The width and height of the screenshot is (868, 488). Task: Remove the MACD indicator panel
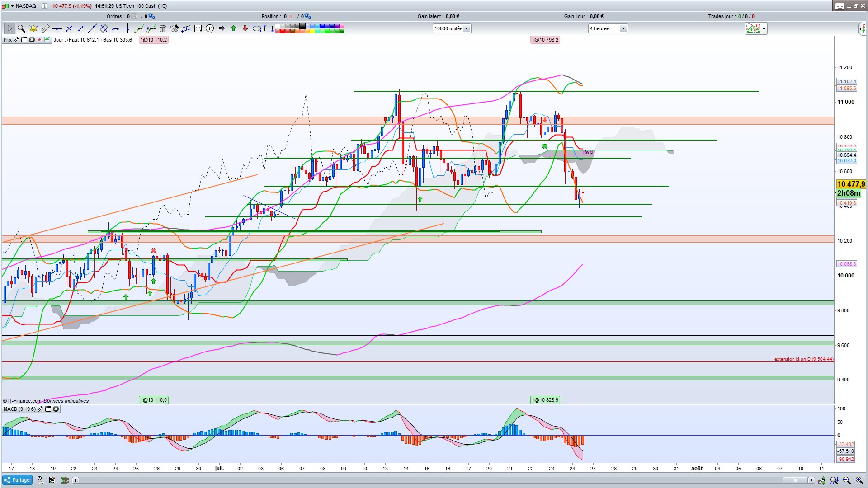[x=56, y=409]
